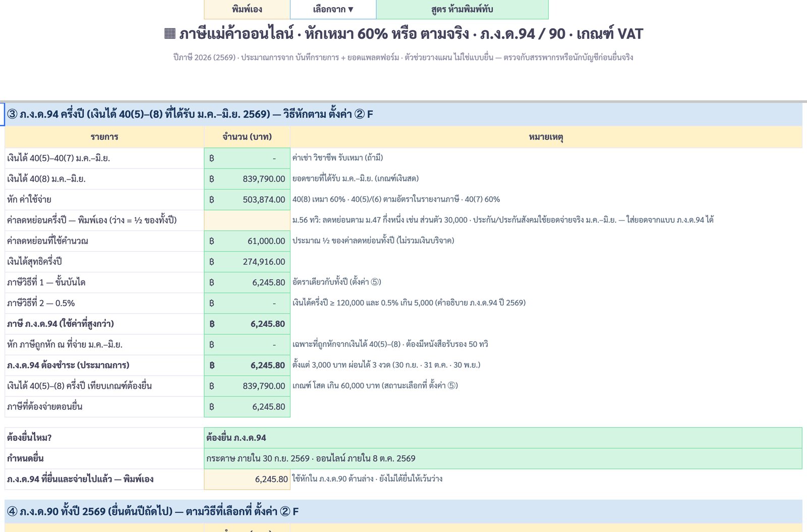Select the 40(5)–40(7) amount cell with dash
Viewport: 807px width, 532px height.
247,158
